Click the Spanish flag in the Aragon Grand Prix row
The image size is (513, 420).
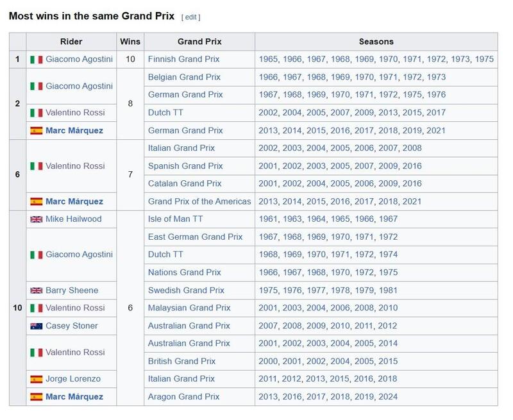(x=36, y=397)
